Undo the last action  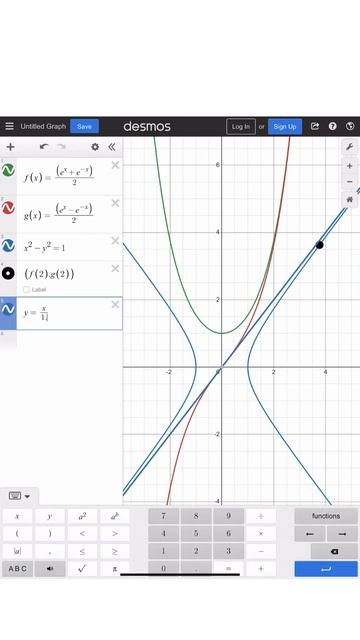click(44, 147)
